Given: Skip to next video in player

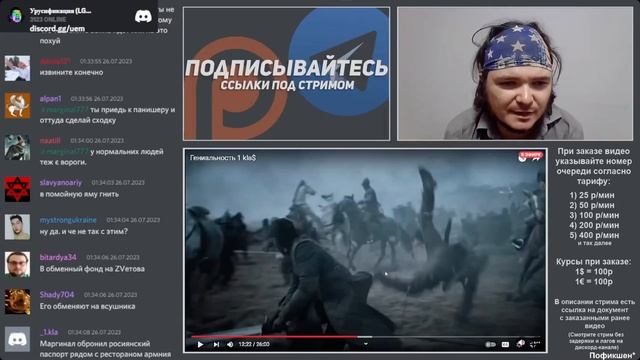Looking at the screenshot, I should pos(216,344).
